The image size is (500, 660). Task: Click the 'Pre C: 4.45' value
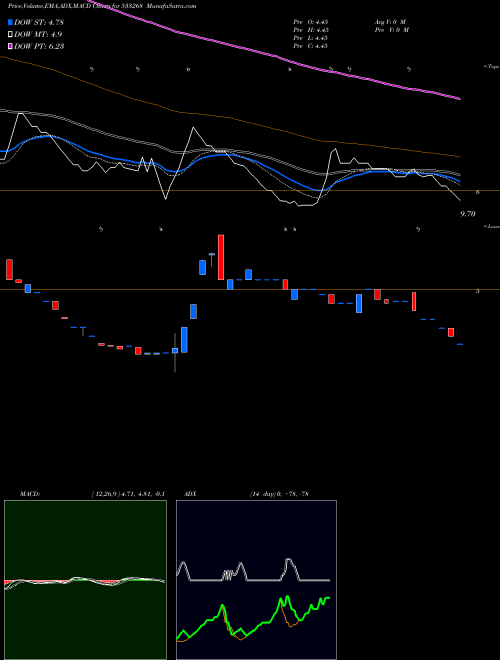(311, 46)
